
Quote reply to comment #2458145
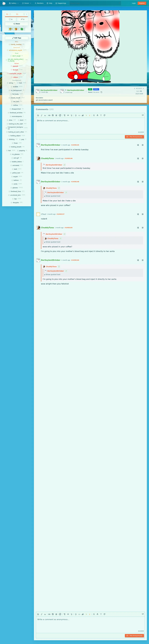coord(143,145)
